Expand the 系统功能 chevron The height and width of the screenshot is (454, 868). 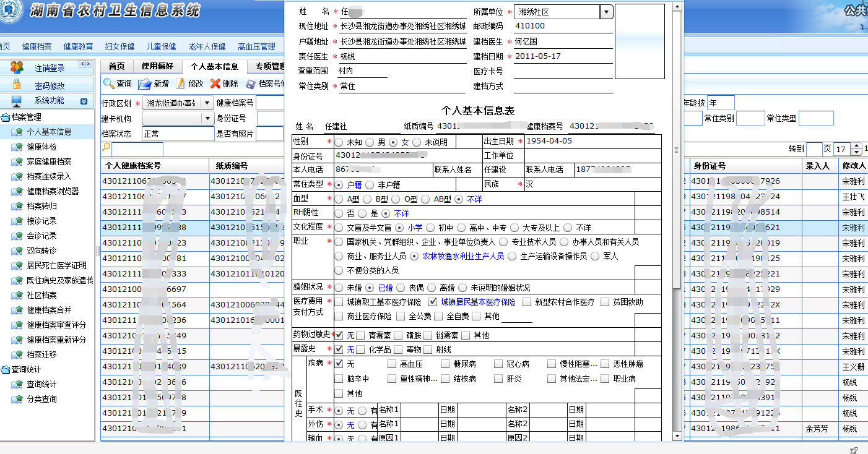tap(84, 101)
